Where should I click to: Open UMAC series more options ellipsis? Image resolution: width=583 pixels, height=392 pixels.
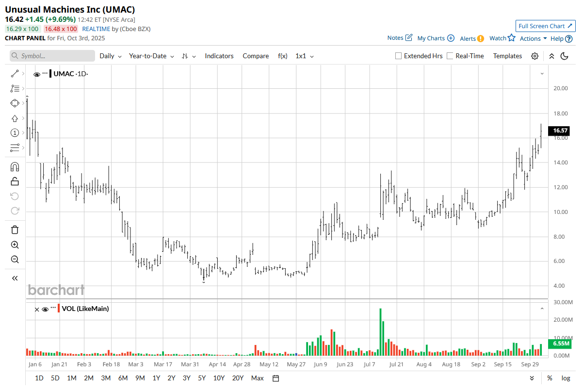point(45,73)
